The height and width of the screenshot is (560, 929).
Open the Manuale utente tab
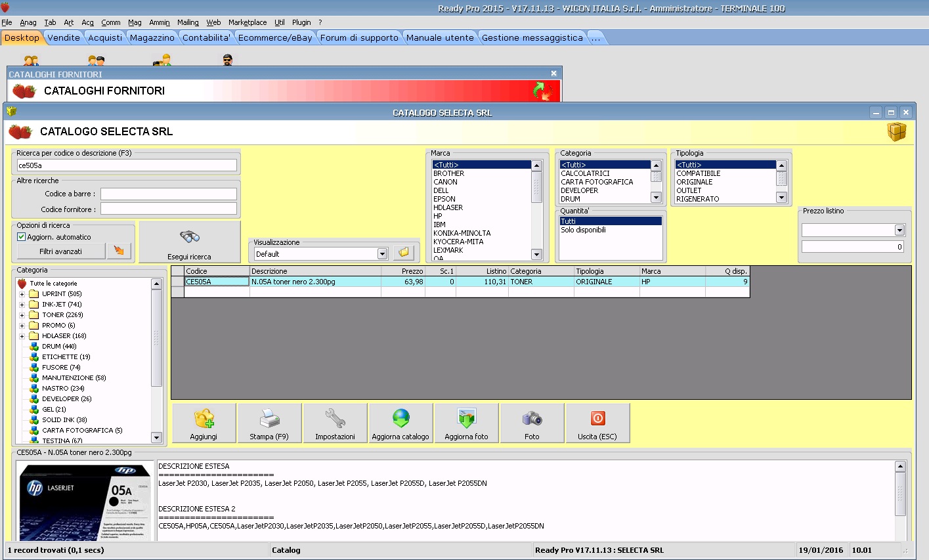pyautogui.click(x=440, y=37)
